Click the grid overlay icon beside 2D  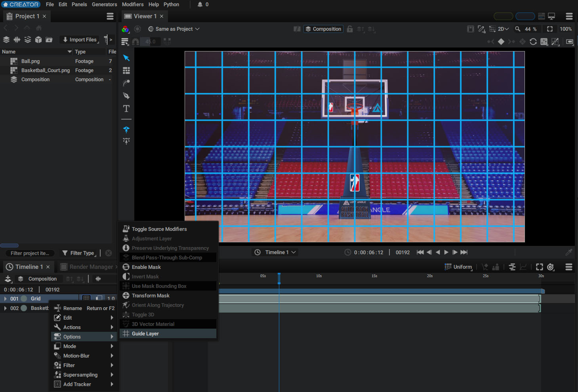[x=492, y=29]
